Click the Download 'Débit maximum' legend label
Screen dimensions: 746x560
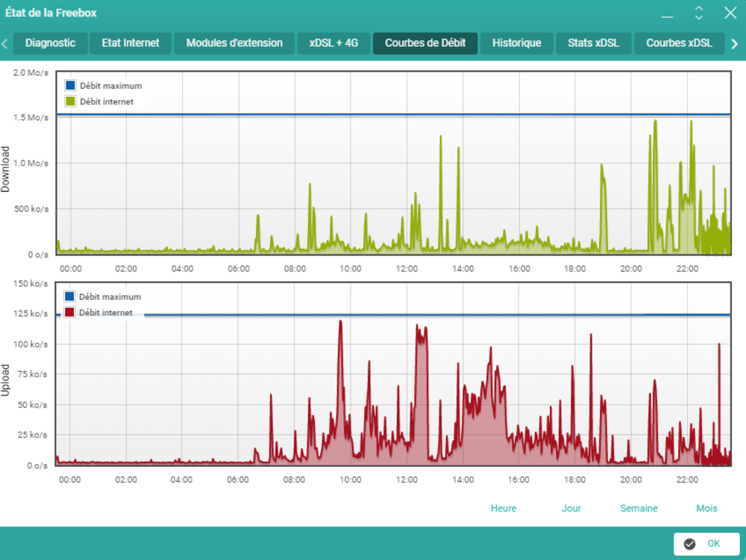click(x=111, y=86)
